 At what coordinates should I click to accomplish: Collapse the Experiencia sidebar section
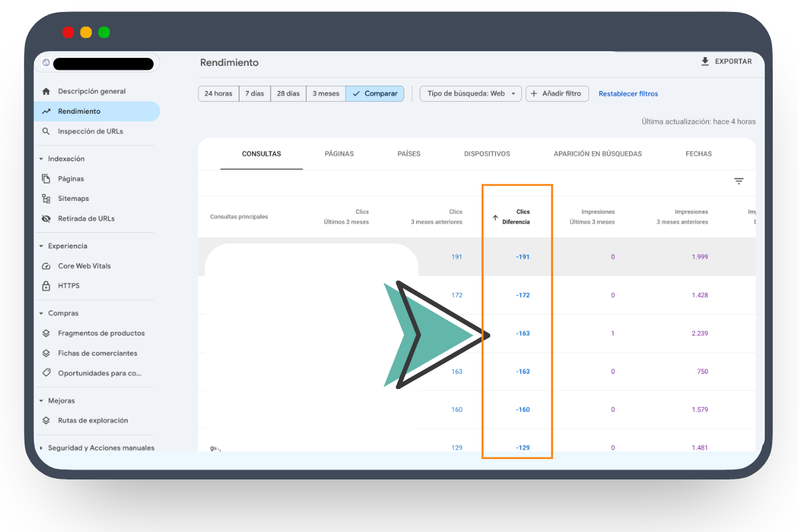click(x=41, y=246)
